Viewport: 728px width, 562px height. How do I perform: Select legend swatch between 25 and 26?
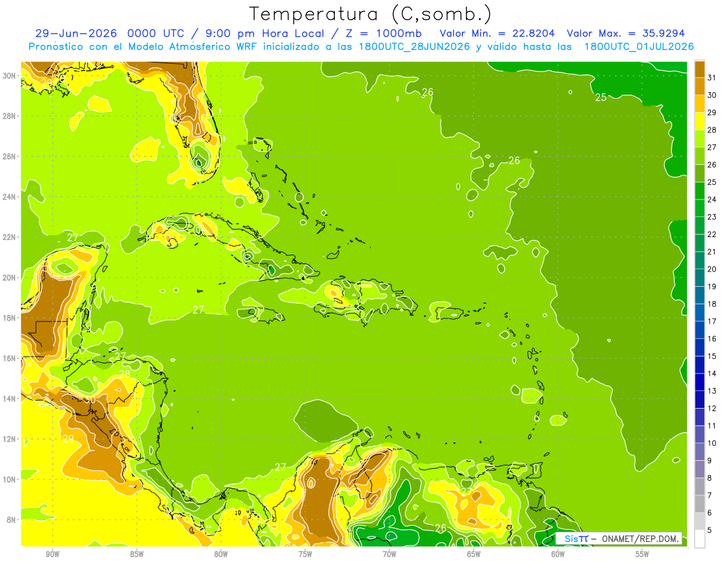699,173
